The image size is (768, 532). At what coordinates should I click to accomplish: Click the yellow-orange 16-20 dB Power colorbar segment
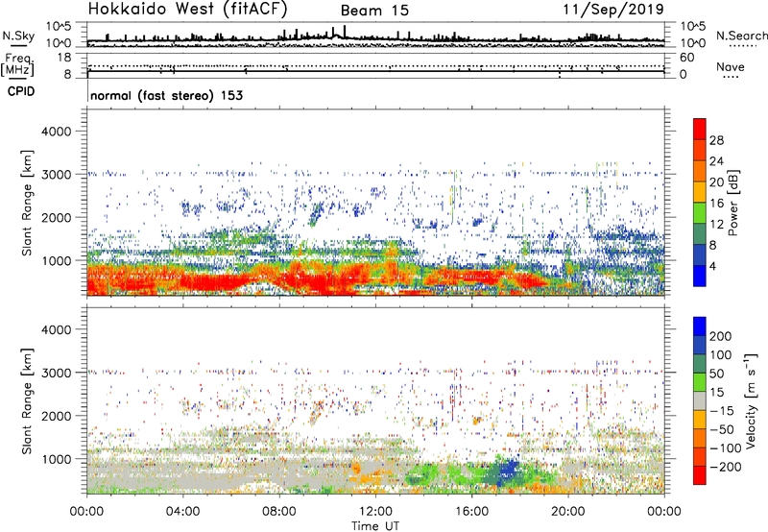(x=700, y=192)
